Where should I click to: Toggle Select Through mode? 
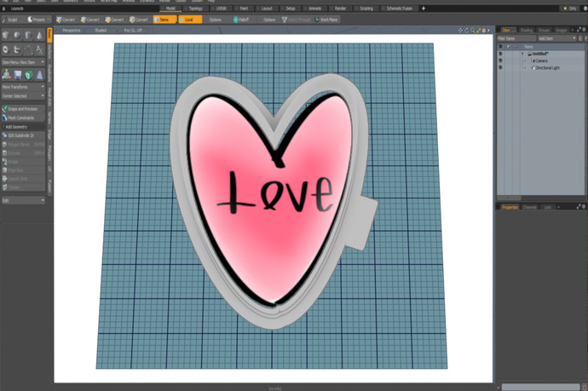297,20
